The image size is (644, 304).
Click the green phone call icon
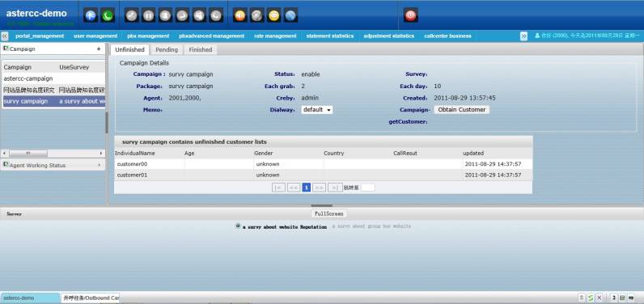point(108,15)
